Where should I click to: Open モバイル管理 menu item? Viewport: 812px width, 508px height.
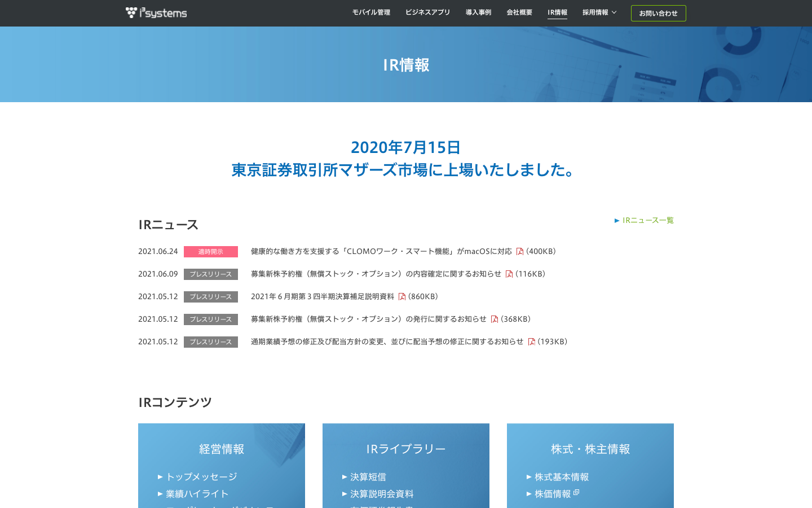pos(371,12)
